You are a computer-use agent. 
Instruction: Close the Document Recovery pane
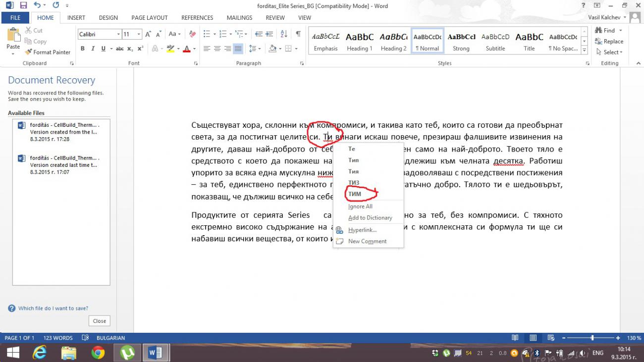pos(99,321)
